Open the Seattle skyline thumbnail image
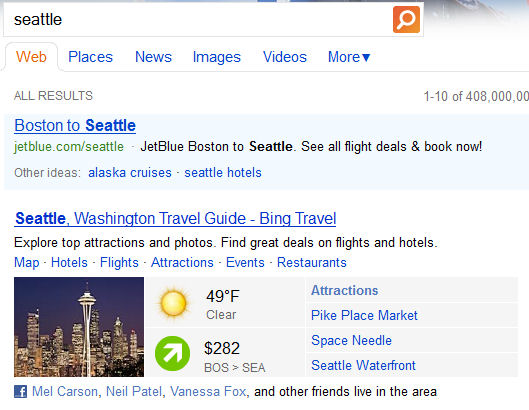Viewport: 529px width, 410px height. tap(79, 327)
